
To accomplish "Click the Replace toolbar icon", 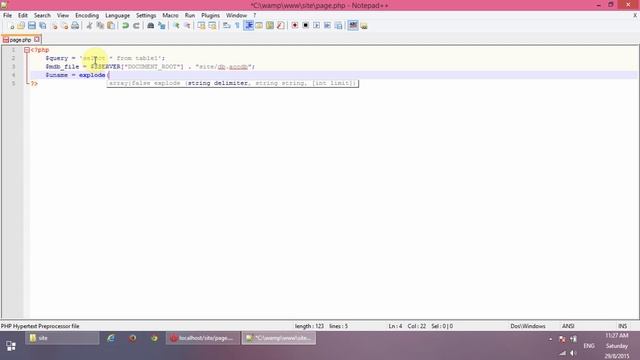I will click(x=162, y=26).
